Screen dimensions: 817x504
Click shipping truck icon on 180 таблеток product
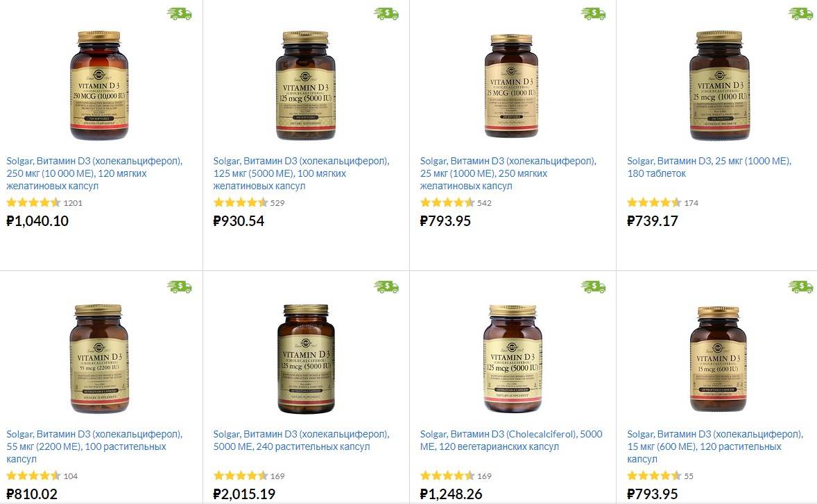800,14
